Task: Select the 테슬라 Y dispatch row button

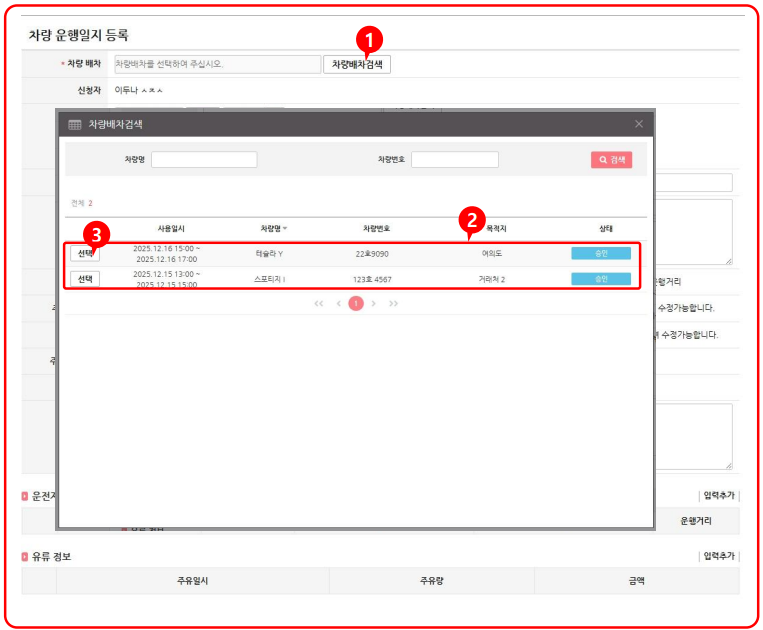Action: click(85, 253)
